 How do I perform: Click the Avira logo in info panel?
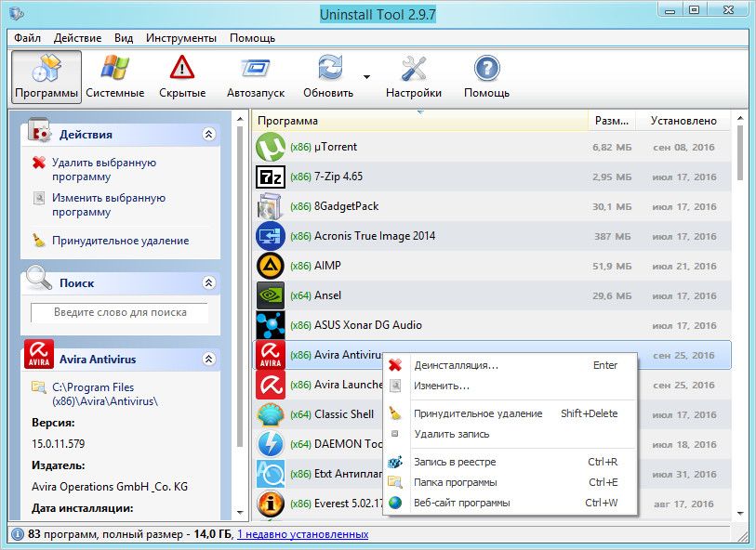[x=39, y=354]
